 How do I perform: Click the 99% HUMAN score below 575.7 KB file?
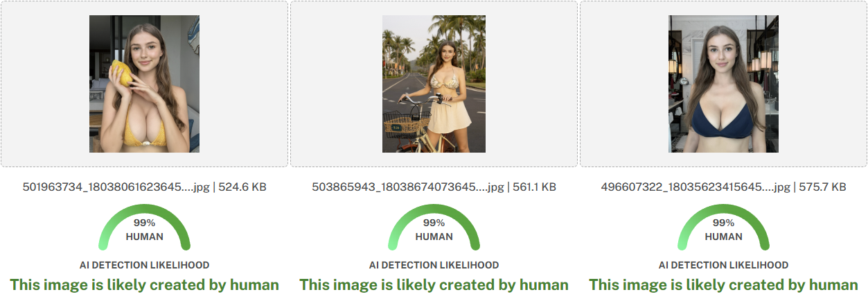tap(723, 230)
